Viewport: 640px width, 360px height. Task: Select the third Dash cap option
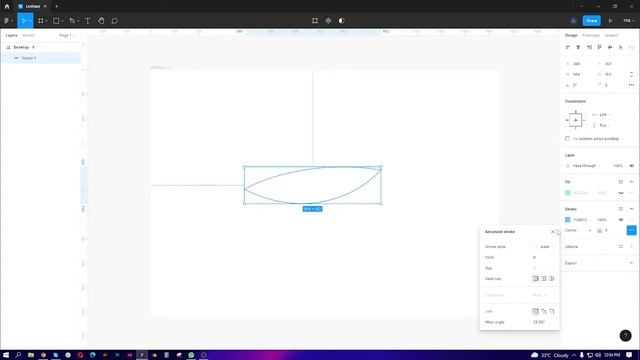click(x=551, y=279)
